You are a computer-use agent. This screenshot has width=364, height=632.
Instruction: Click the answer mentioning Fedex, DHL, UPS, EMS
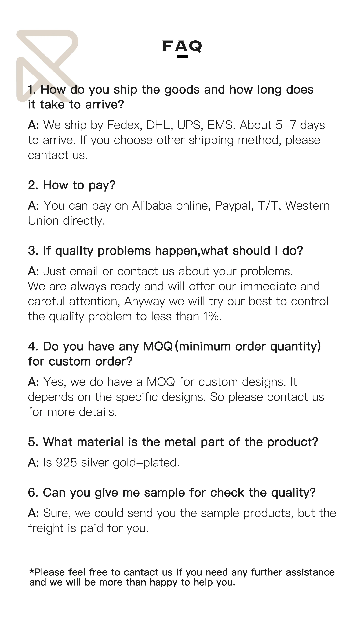tap(176, 140)
